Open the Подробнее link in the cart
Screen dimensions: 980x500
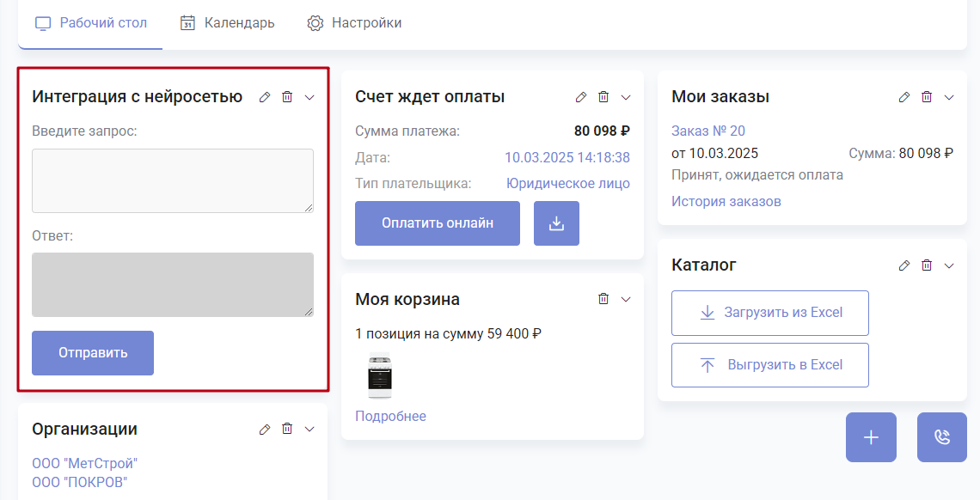[390, 417]
